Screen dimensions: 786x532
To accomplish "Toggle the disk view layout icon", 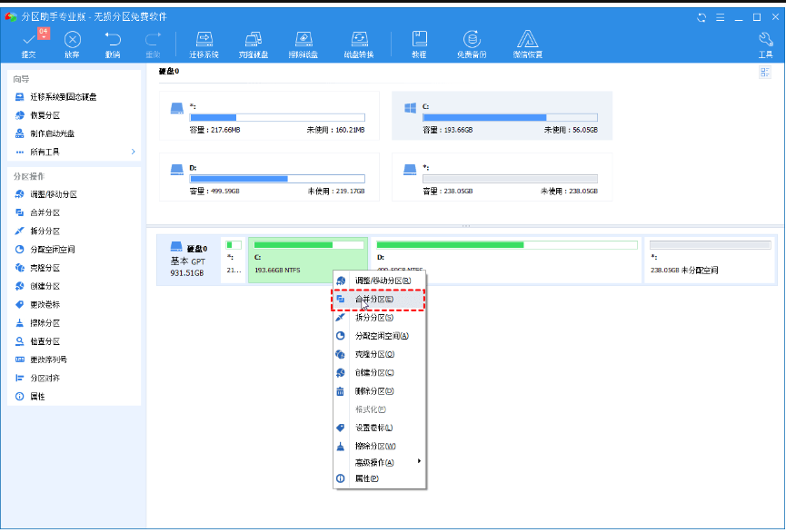I will pyautogui.click(x=765, y=72).
